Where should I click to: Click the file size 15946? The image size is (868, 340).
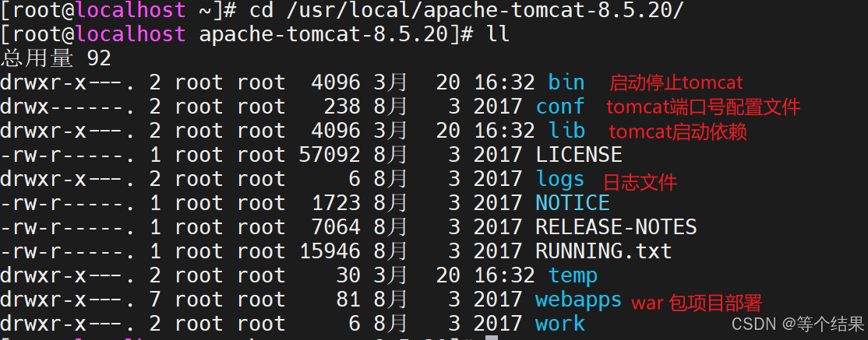coord(330,251)
